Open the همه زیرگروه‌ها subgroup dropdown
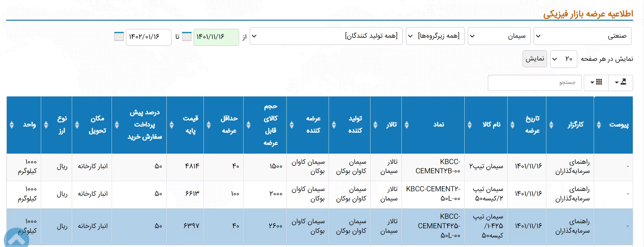 point(435,36)
